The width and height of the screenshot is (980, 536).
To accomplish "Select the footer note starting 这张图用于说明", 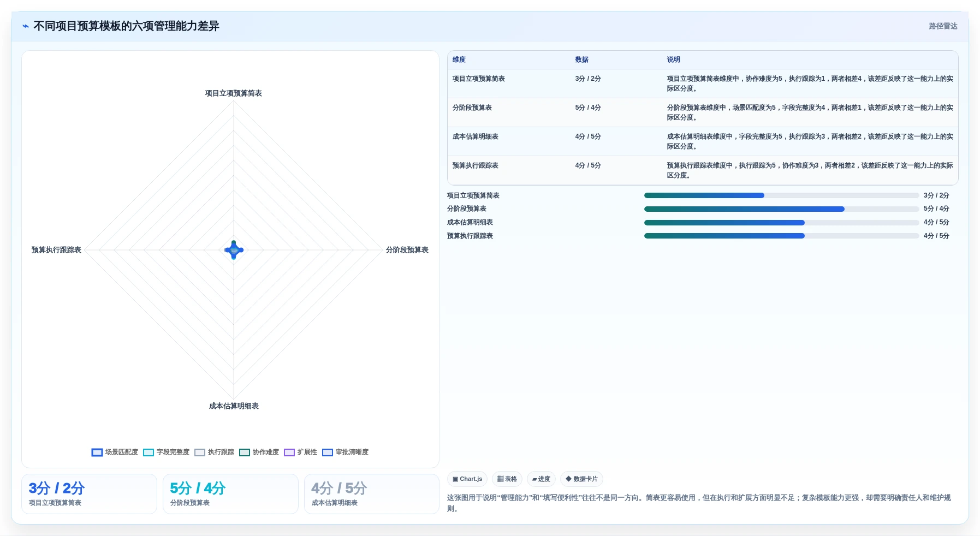I will [699, 503].
